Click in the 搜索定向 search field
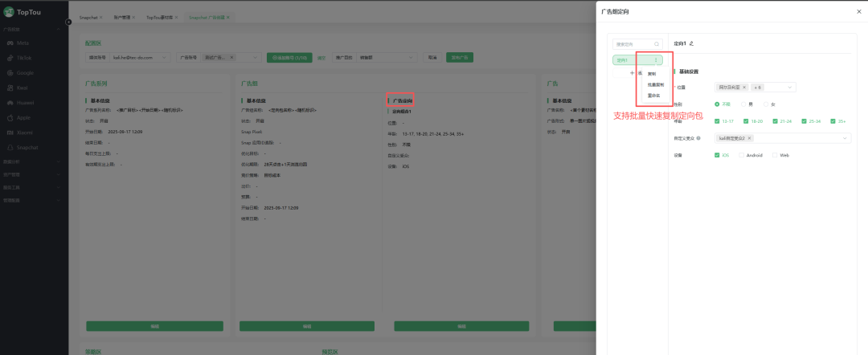 pyautogui.click(x=637, y=43)
